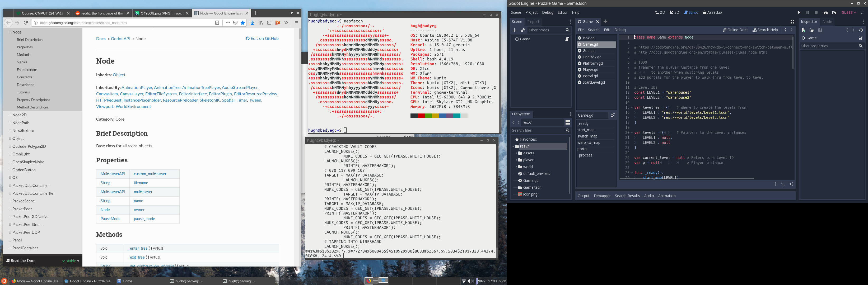
Task: Toggle distraction-free mode in Godot editor
Action: point(792,22)
